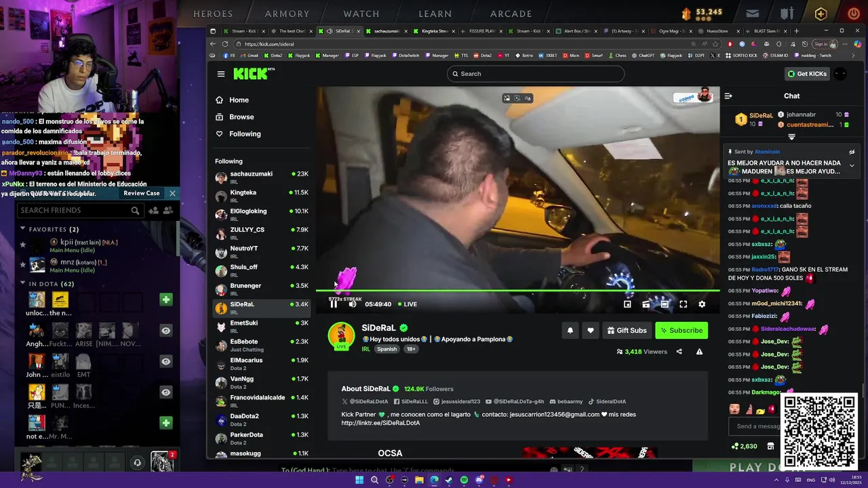Mute the stream volume icon
Image resolution: width=868 pixels, height=488 pixels.
coord(352,304)
